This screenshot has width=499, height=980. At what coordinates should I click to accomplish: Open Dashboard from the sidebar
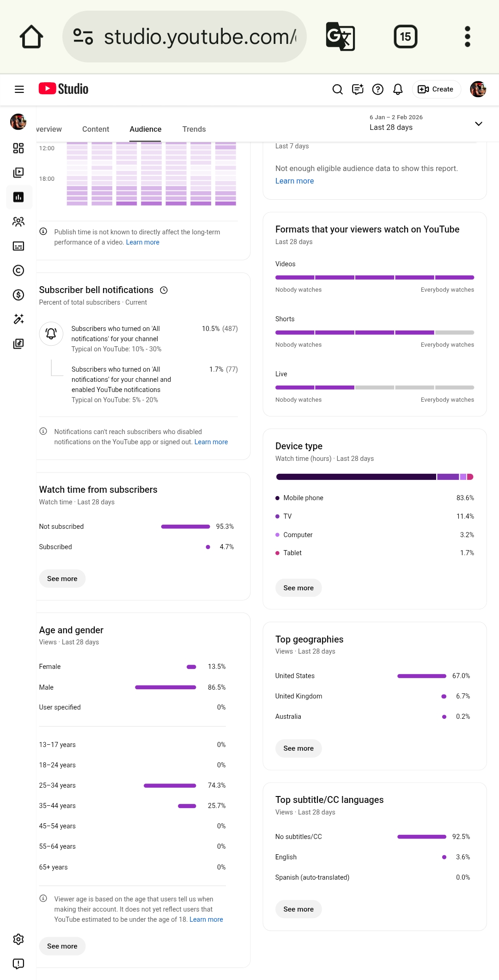[x=18, y=148]
